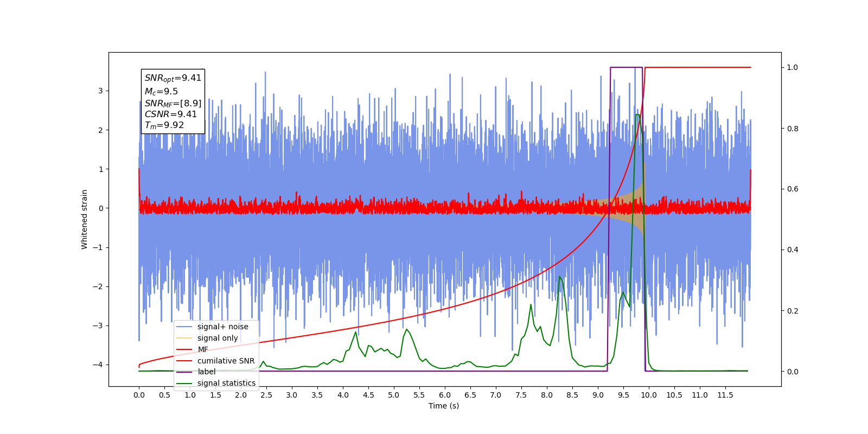Click the 1.0 x-axis tick label
This screenshot has height=434, width=868.
190,395
